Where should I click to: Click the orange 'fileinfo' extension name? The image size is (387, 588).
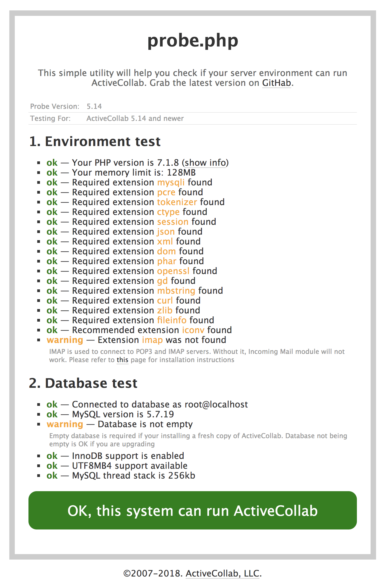[172, 320]
